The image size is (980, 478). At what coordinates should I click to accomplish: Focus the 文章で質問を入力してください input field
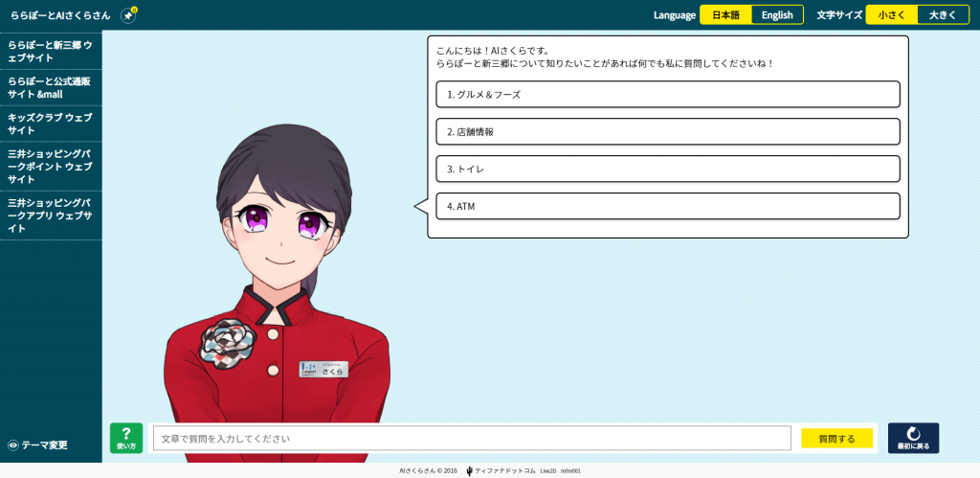[x=473, y=439]
